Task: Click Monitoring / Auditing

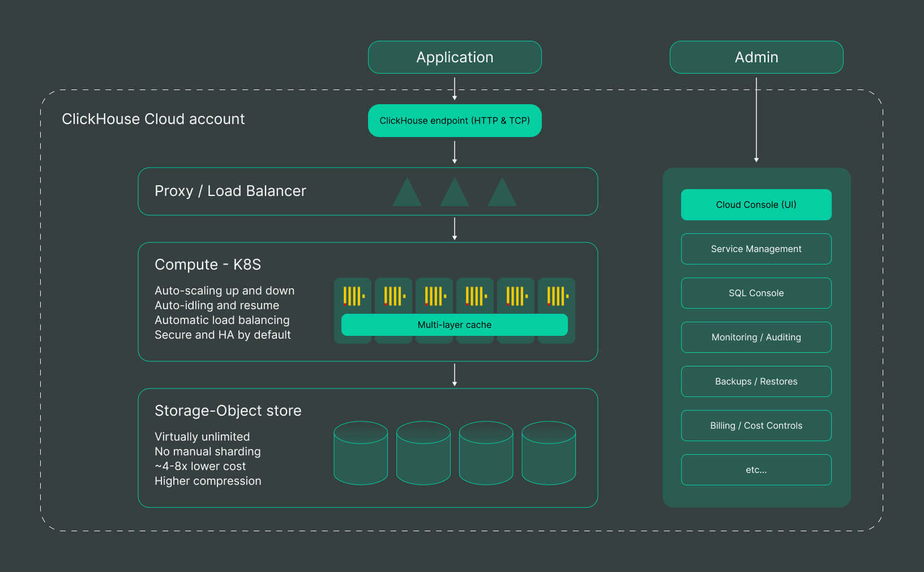Action: [756, 337]
